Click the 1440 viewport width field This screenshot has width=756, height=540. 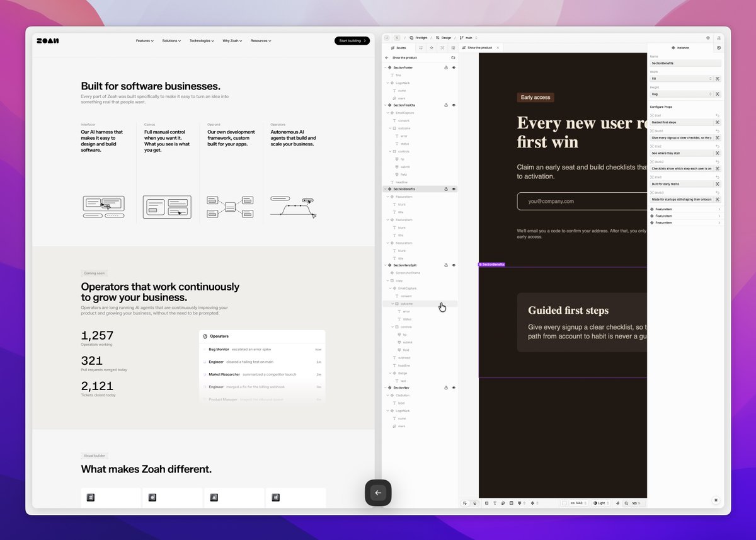579,503
